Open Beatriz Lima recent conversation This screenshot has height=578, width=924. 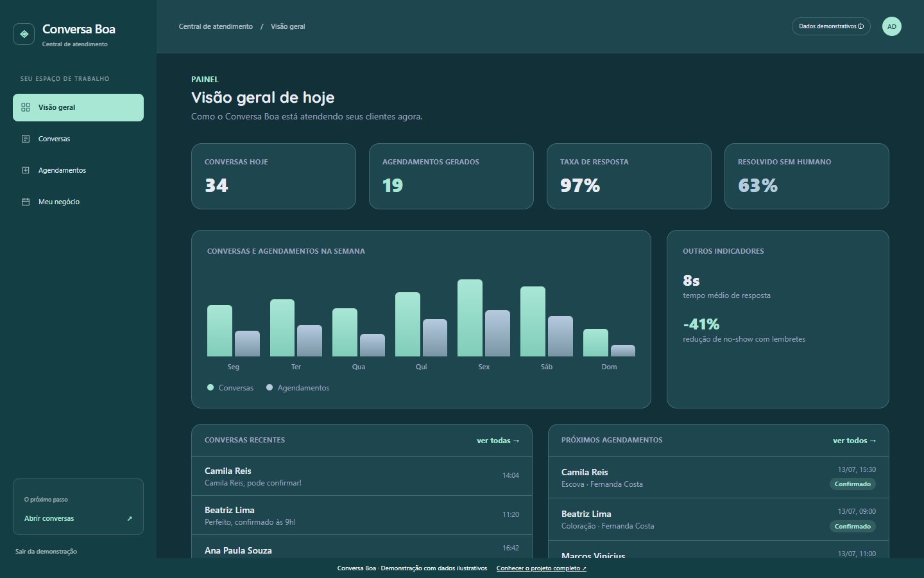tap(362, 515)
